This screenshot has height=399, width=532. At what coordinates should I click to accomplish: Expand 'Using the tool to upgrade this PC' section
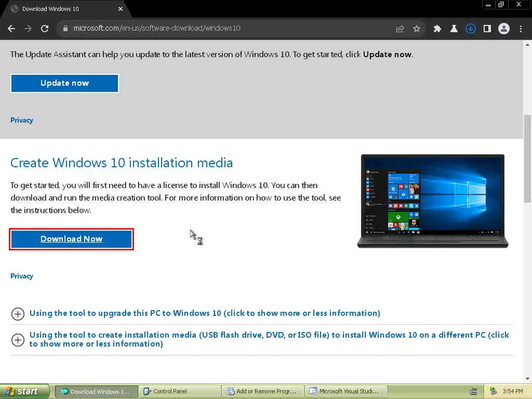[x=205, y=313]
